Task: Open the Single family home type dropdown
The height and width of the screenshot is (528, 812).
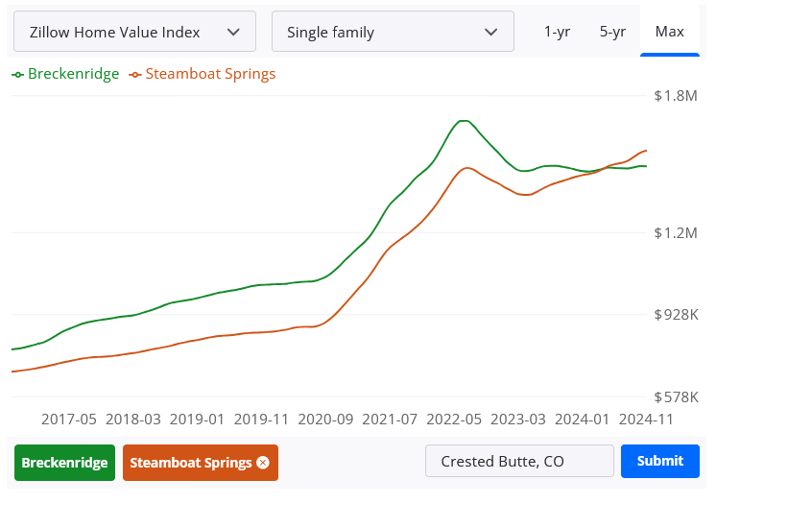Action: (x=393, y=32)
